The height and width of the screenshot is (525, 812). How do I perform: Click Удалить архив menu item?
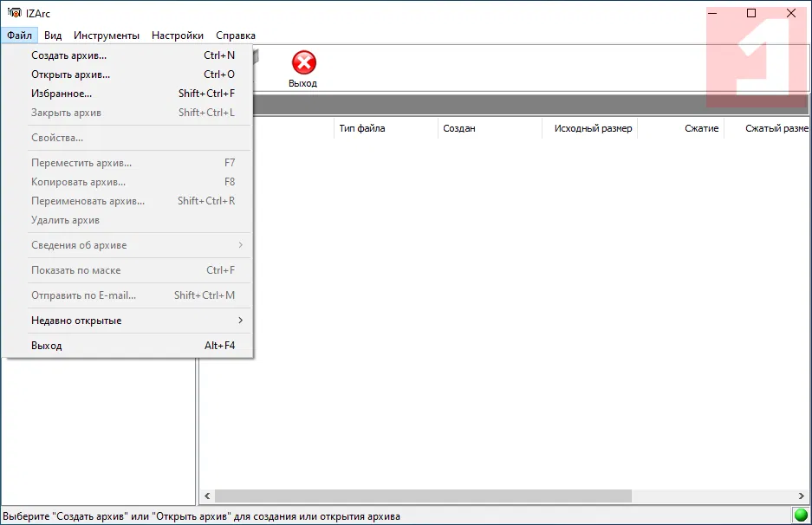(x=127, y=220)
